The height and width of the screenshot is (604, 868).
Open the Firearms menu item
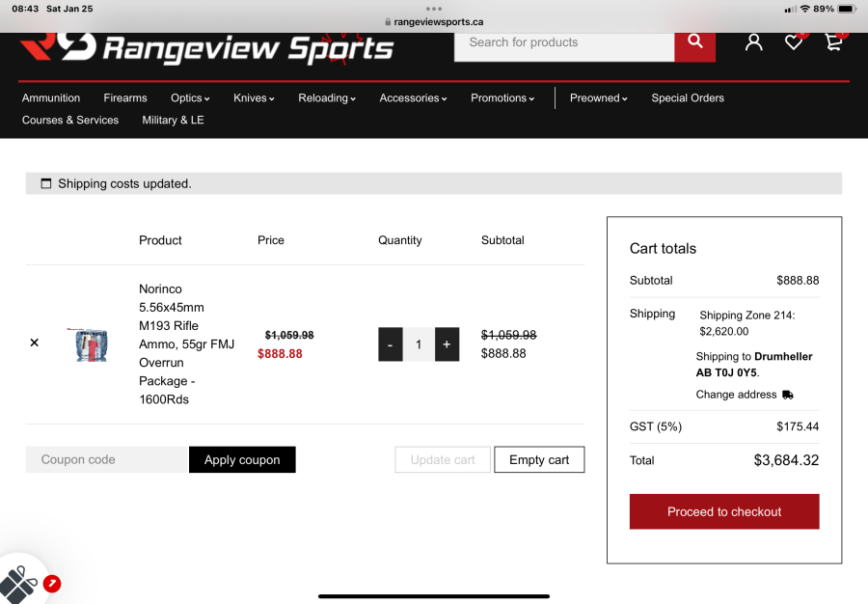[x=125, y=98]
